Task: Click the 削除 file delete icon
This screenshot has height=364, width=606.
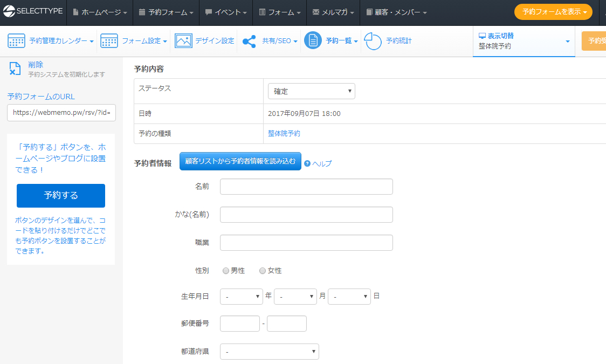Action: click(x=15, y=69)
